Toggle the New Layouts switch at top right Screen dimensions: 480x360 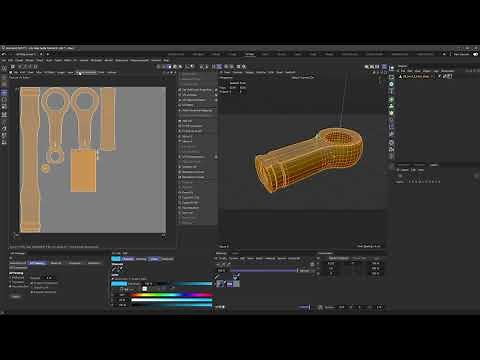475,54
